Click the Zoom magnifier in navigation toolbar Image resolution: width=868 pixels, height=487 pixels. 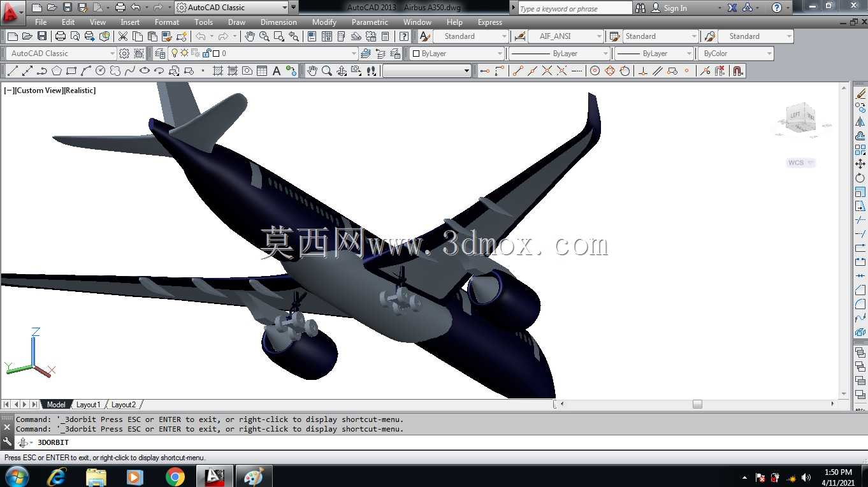[327, 71]
